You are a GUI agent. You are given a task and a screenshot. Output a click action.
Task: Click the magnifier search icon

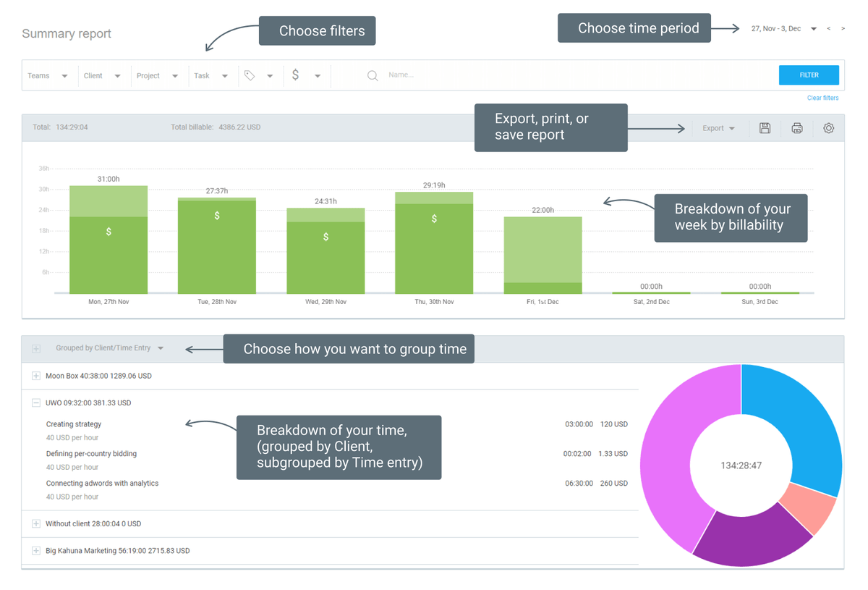coord(373,75)
